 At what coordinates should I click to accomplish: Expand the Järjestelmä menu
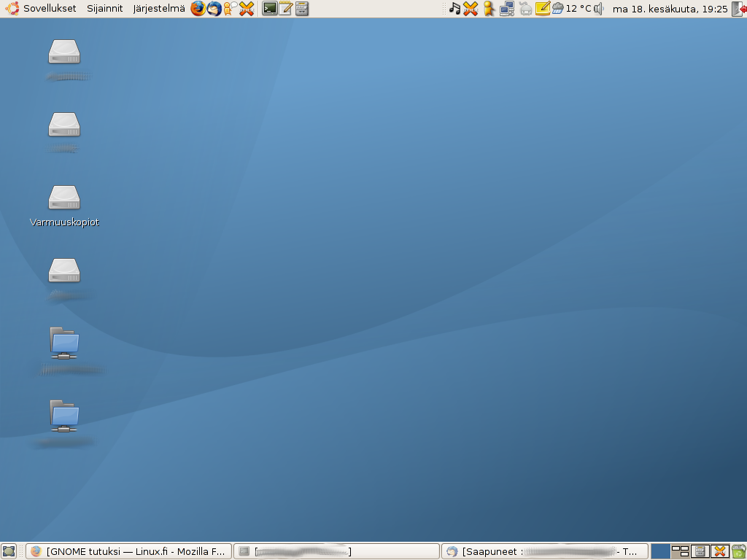(159, 9)
